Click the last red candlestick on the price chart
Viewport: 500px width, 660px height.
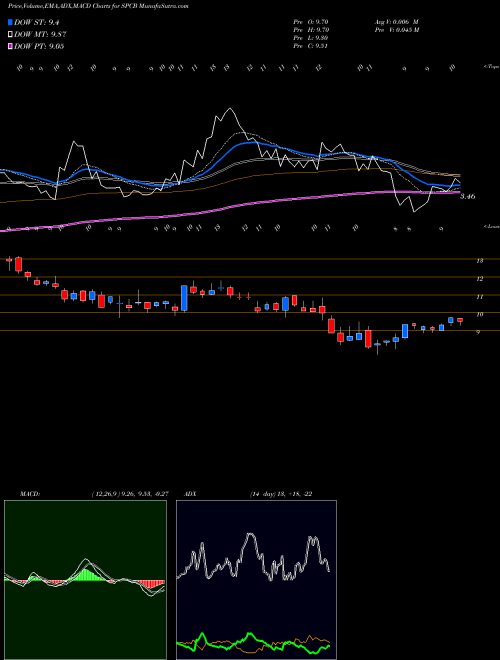(460, 320)
